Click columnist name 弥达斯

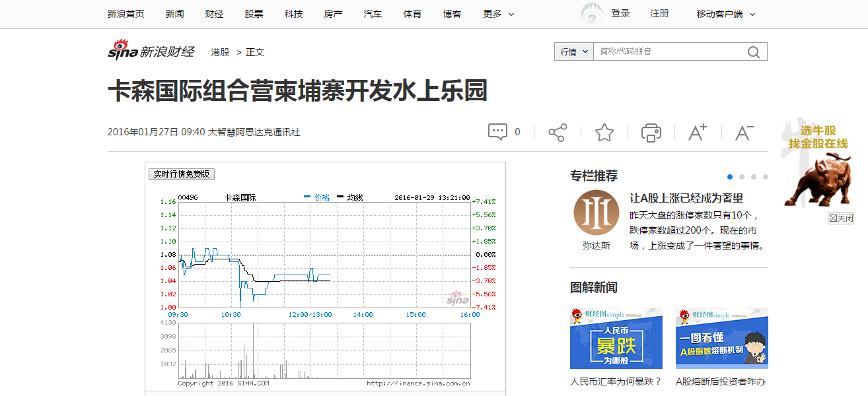[597, 246]
